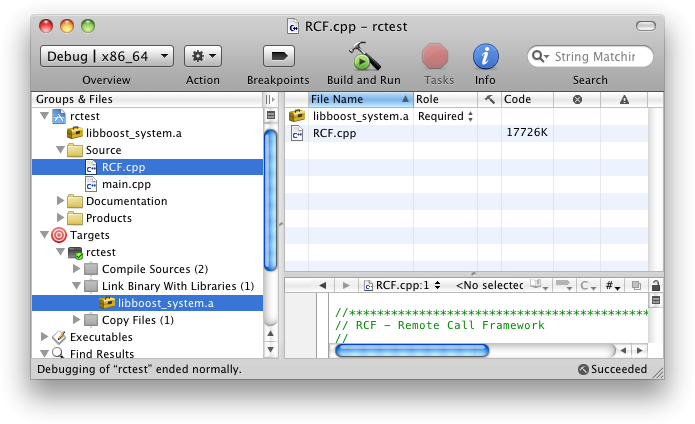Click the Code column header
The height and width of the screenshot is (424, 695).
(527, 99)
